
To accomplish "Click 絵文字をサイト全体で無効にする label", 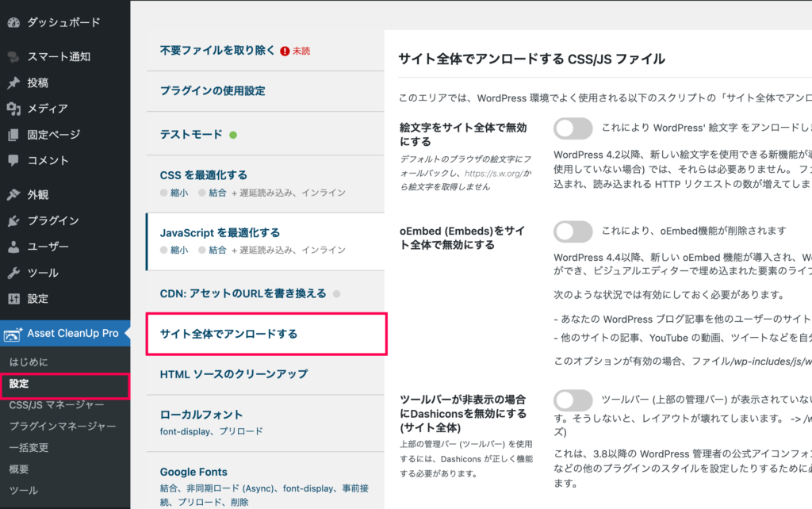I will click(463, 135).
